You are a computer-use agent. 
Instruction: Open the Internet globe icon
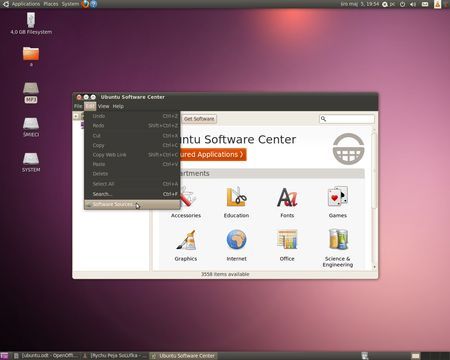[x=236, y=240]
